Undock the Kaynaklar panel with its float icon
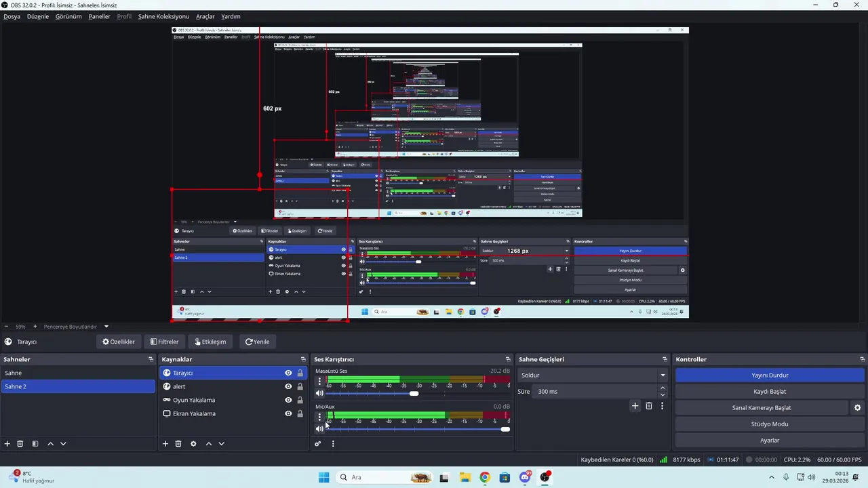 pos(303,359)
